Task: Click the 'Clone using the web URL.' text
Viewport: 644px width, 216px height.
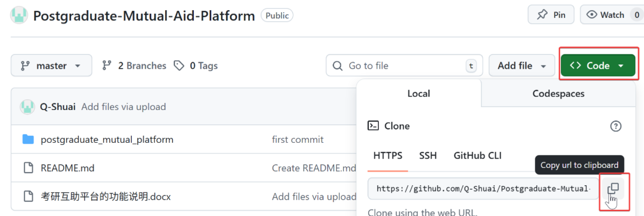Action: pos(424,212)
